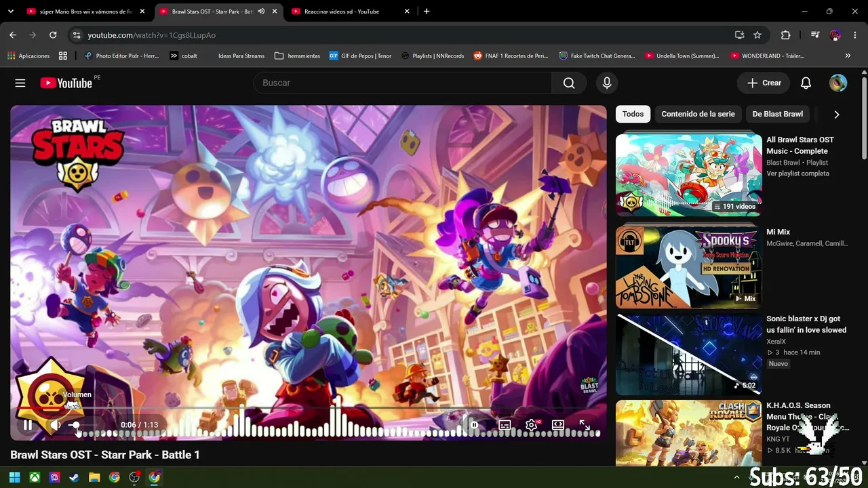Viewport: 868px width, 488px height.
Task: Open the Mi Mix title
Action: pos(778,232)
